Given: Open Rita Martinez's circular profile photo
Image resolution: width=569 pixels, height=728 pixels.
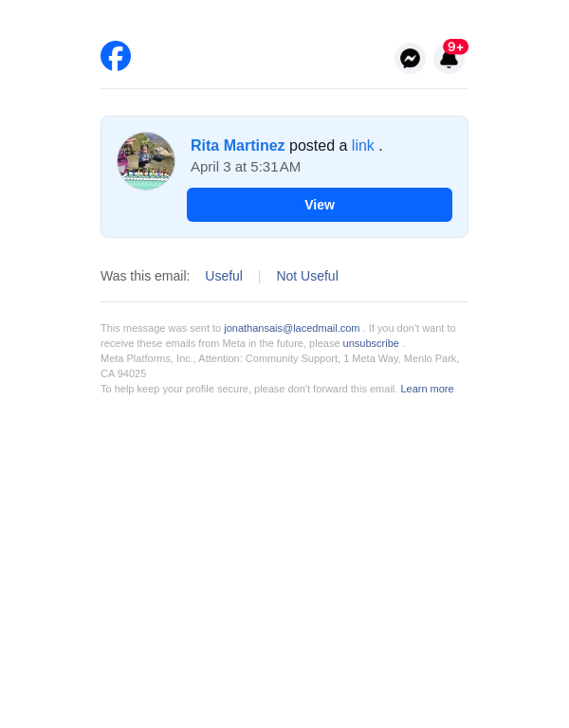Looking at the screenshot, I should 146,161.
